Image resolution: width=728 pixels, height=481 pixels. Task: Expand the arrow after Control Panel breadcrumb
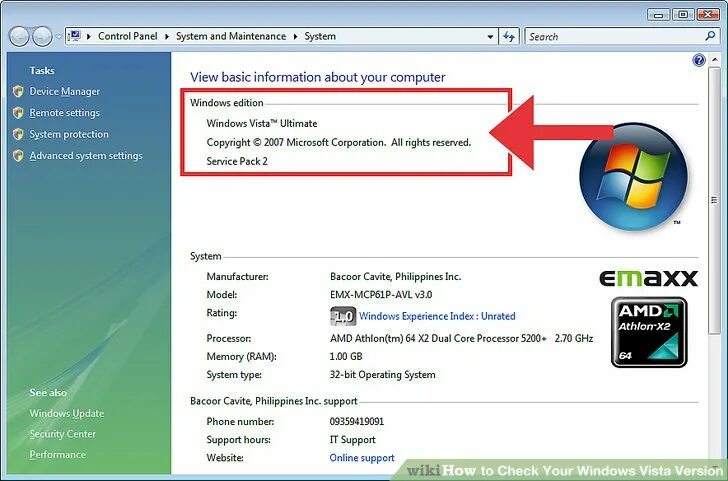(167, 36)
